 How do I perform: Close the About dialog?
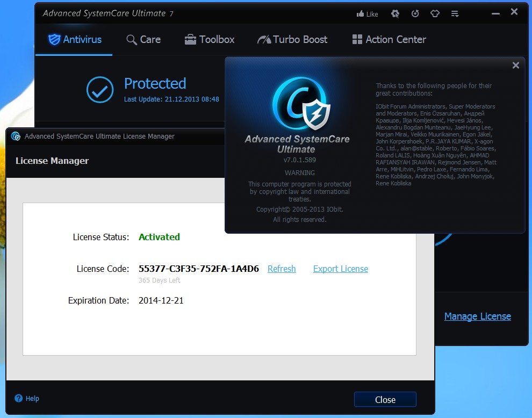coord(516,65)
